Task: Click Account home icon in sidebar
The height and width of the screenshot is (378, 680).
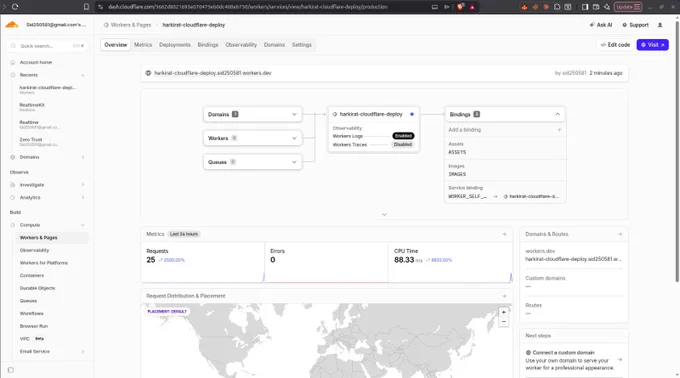Action: pos(13,62)
